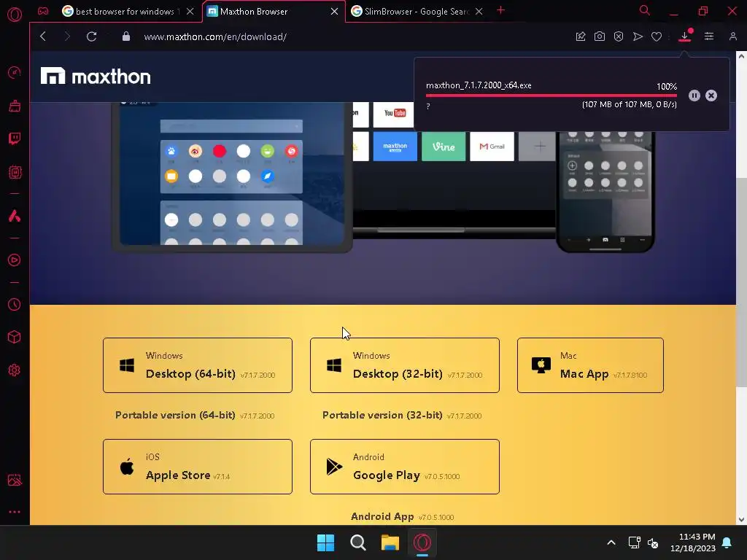Open GX Corner gamepad icon
747x560 pixels.
(43, 11)
